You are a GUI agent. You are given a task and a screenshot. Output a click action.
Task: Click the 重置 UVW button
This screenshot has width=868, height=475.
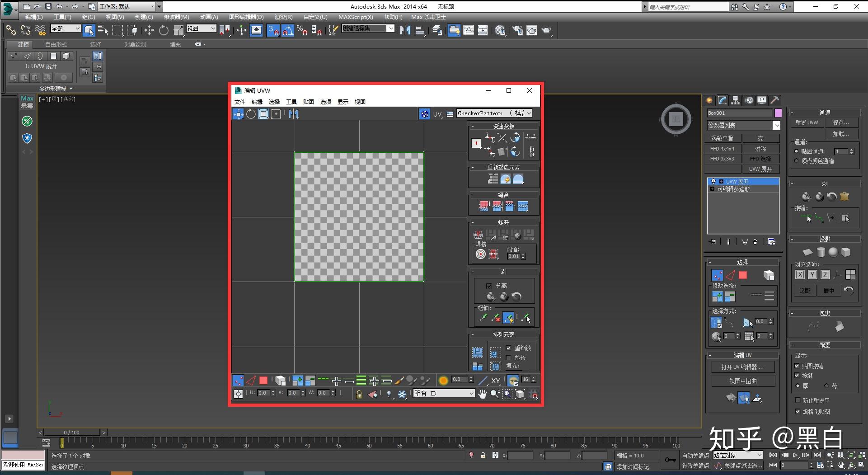(807, 122)
